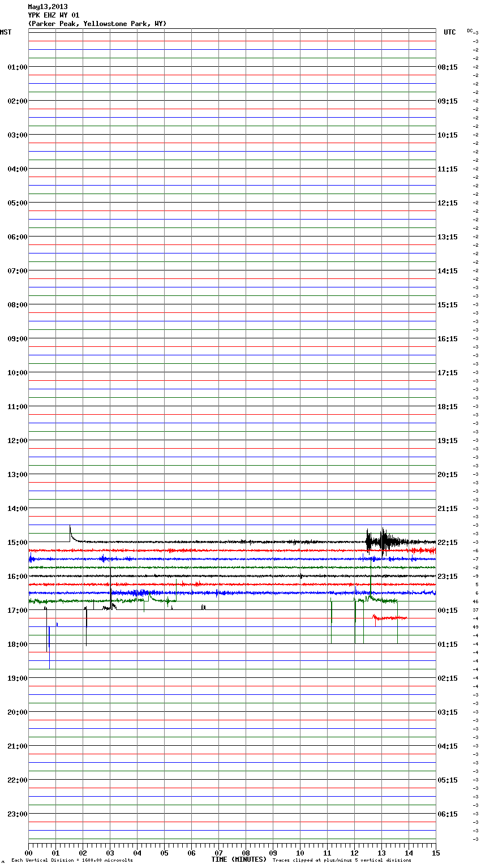Click the minute axis label '15'
This screenshot has height=868, width=481.
(436, 853)
